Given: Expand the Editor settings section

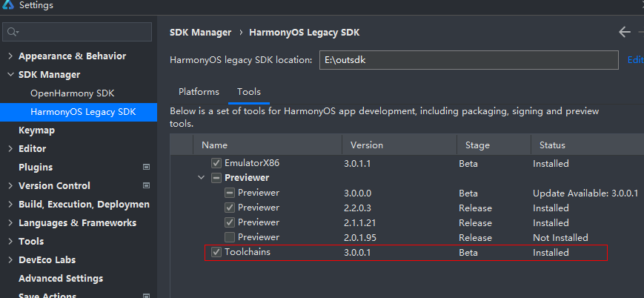Looking at the screenshot, I should (10, 149).
